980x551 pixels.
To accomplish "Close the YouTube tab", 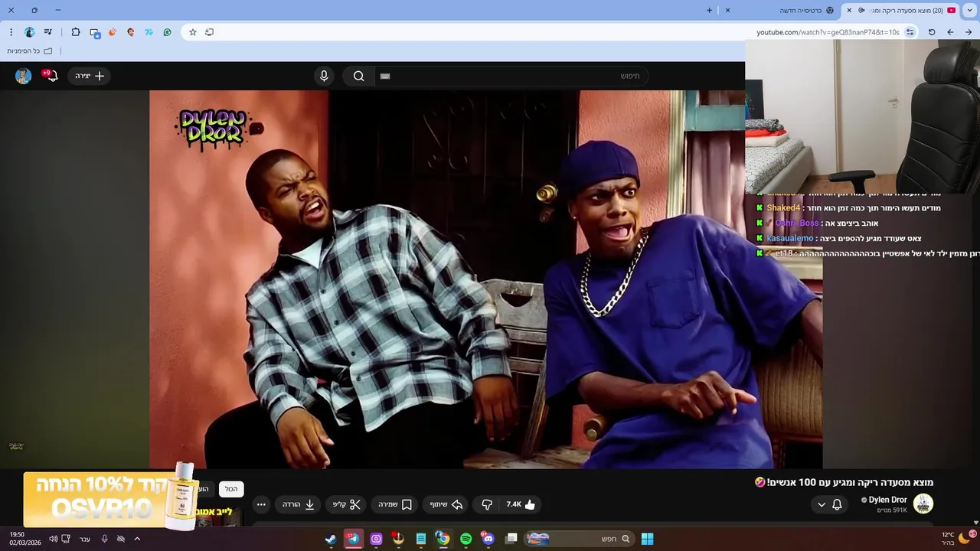I will coord(848,10).
